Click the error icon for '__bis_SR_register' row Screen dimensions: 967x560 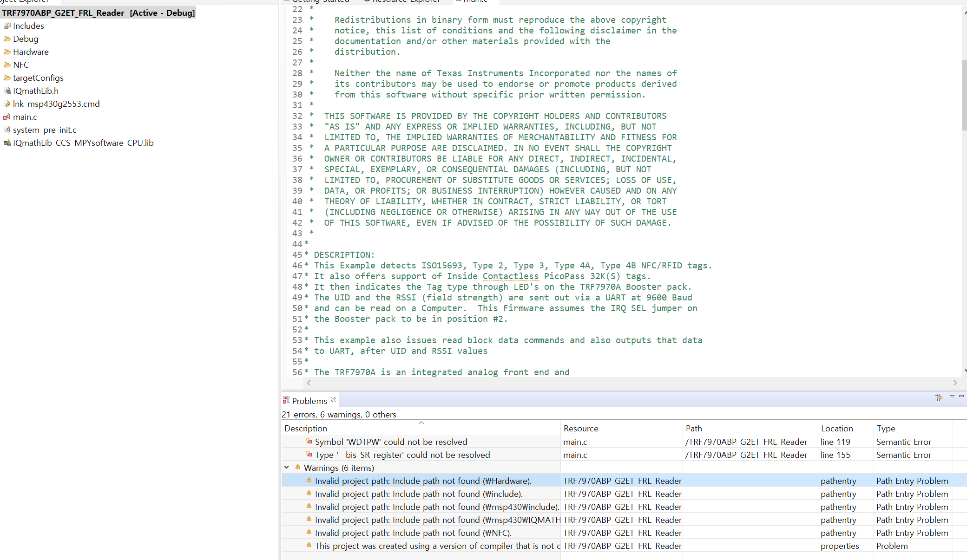coord(309,454)
